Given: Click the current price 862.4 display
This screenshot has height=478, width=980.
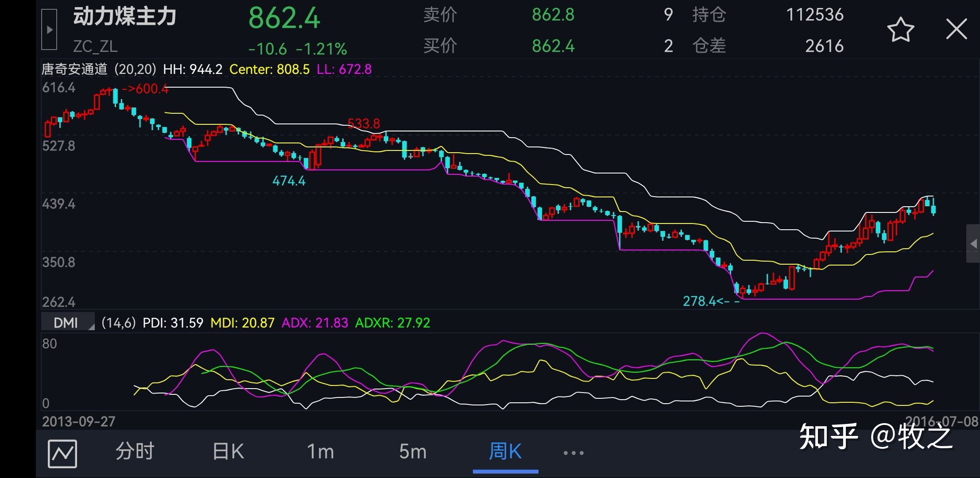Looking at the screenshot, I should (284, 18).
